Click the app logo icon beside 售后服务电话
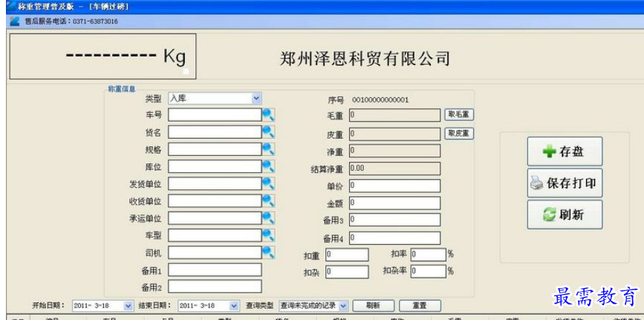Screen dimensions: 644x320 tap(14, 22)
